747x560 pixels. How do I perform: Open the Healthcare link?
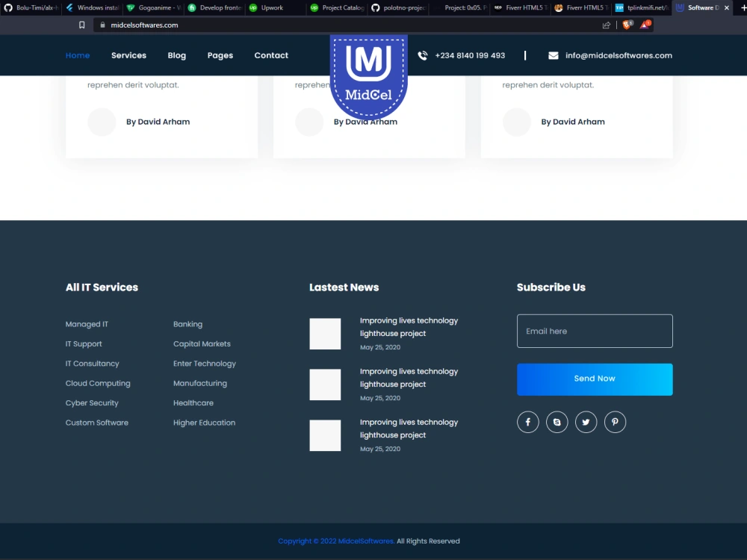point(193,403)
